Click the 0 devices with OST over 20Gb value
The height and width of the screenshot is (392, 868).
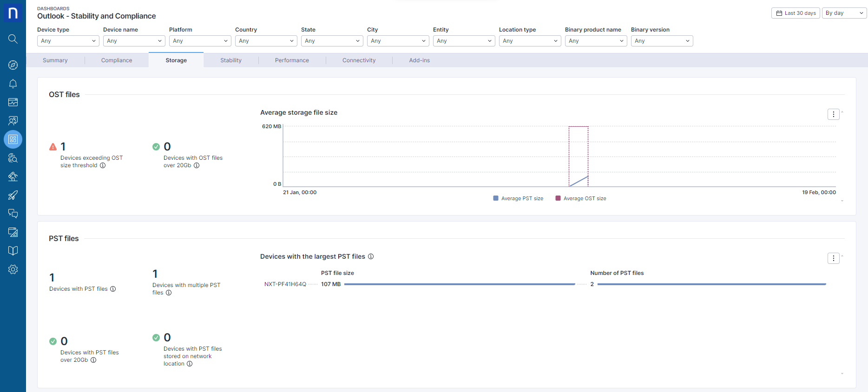tap(167, 147)
